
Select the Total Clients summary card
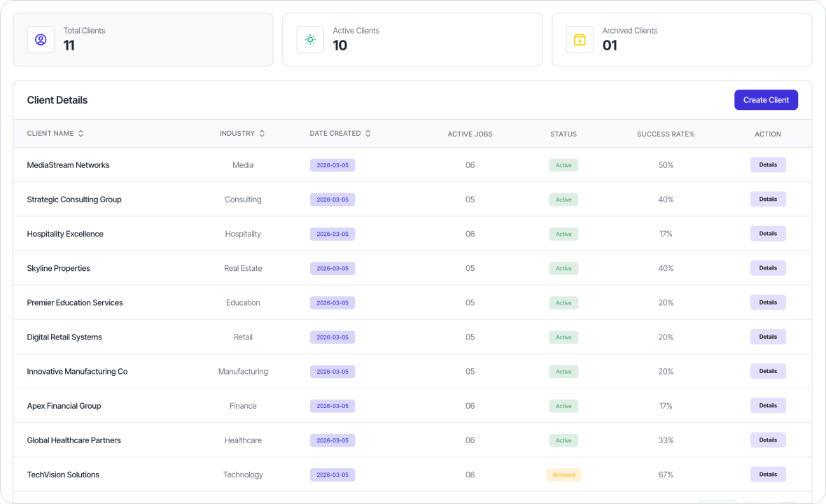(x=143, y=40)
